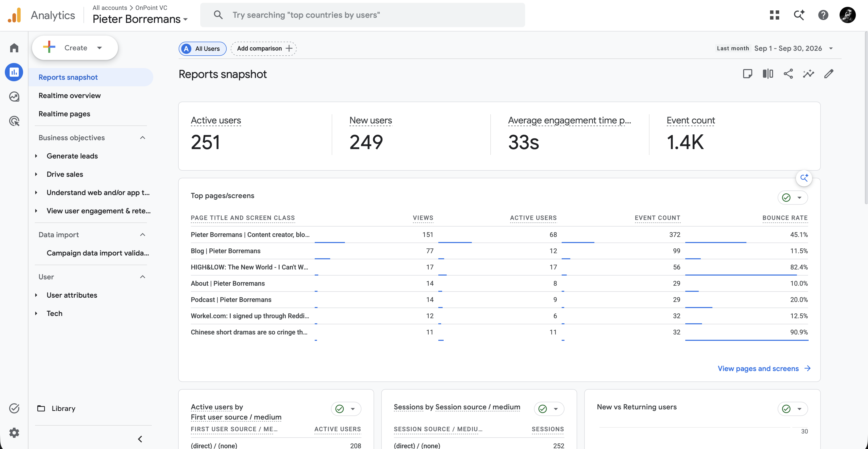
Task: Open Analytics insights search sparkle icon in header
Action: coord(799,15)
